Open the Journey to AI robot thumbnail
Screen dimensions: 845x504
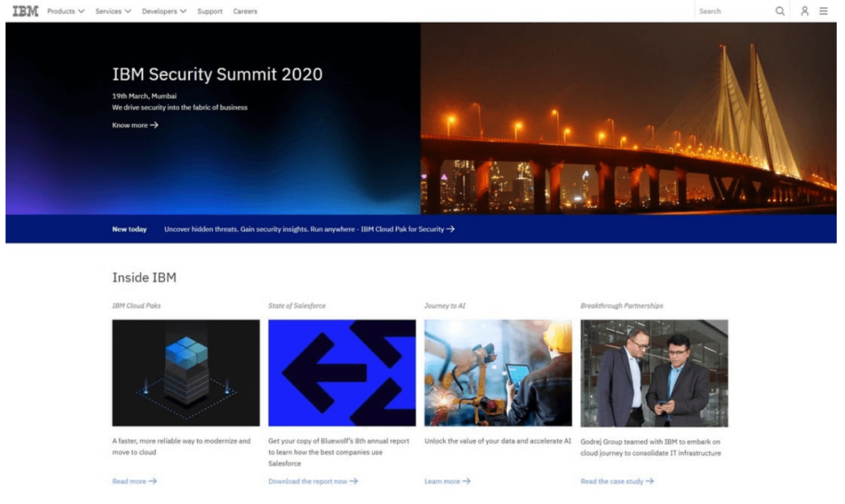tap(498, 373)
